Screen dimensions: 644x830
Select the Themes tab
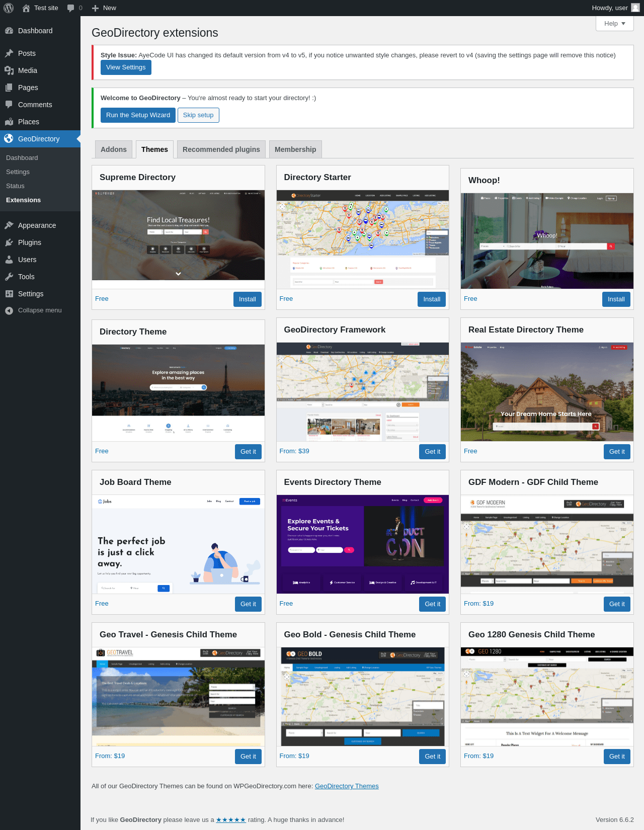pyautogui.click(x=154, y=149)
